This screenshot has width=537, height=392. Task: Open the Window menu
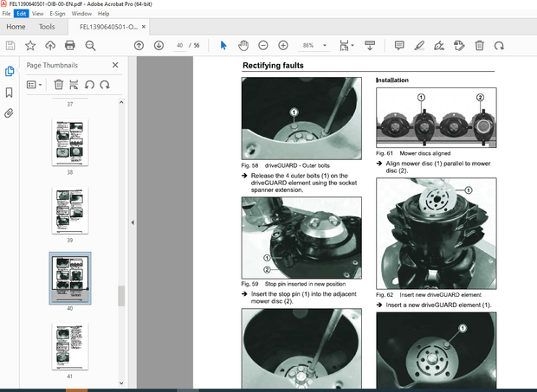click(81, 14)
